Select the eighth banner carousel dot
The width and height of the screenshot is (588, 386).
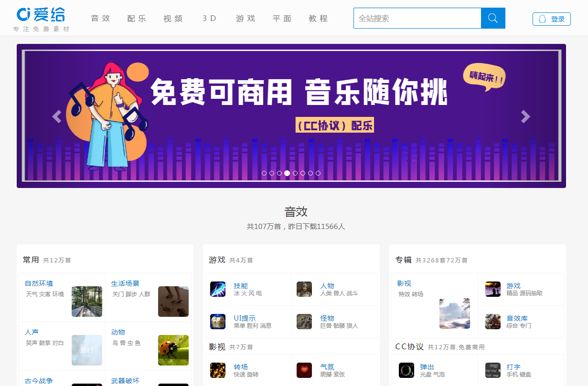318,173
